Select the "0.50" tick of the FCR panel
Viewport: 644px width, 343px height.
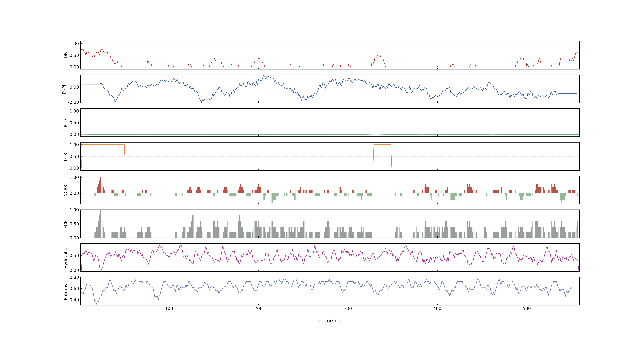(x=74, y=224)
